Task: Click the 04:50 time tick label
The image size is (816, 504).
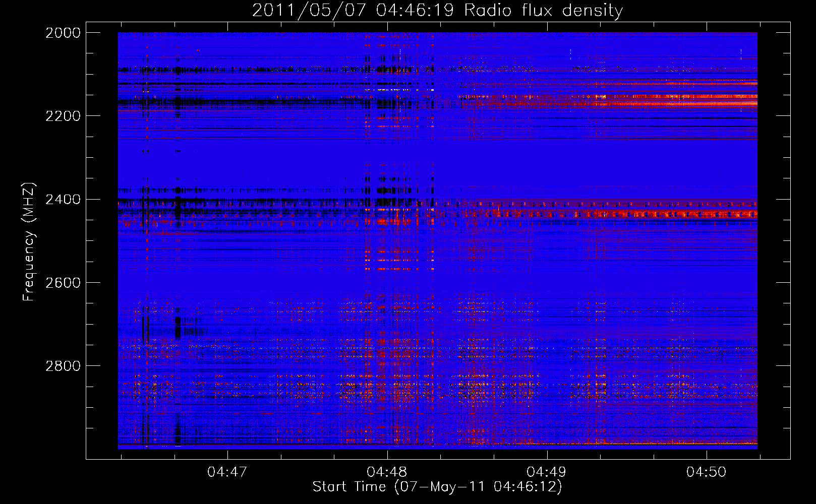Action: [706, 472]
